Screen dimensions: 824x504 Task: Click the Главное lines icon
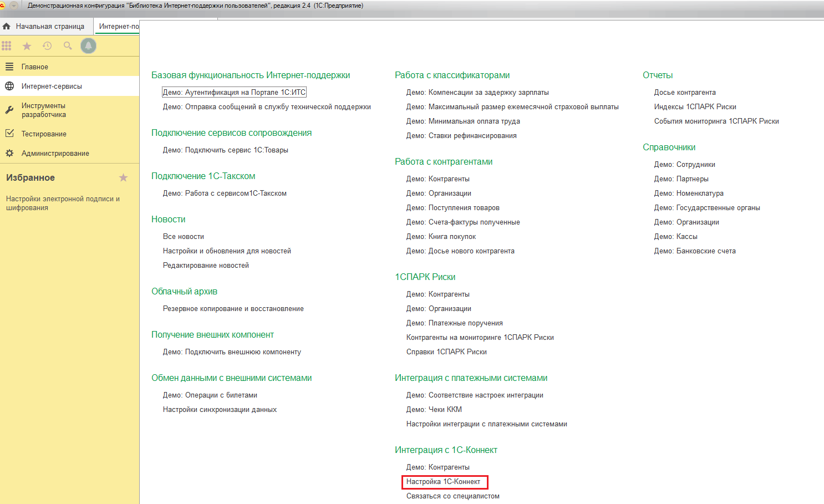[x=9, y=67]
